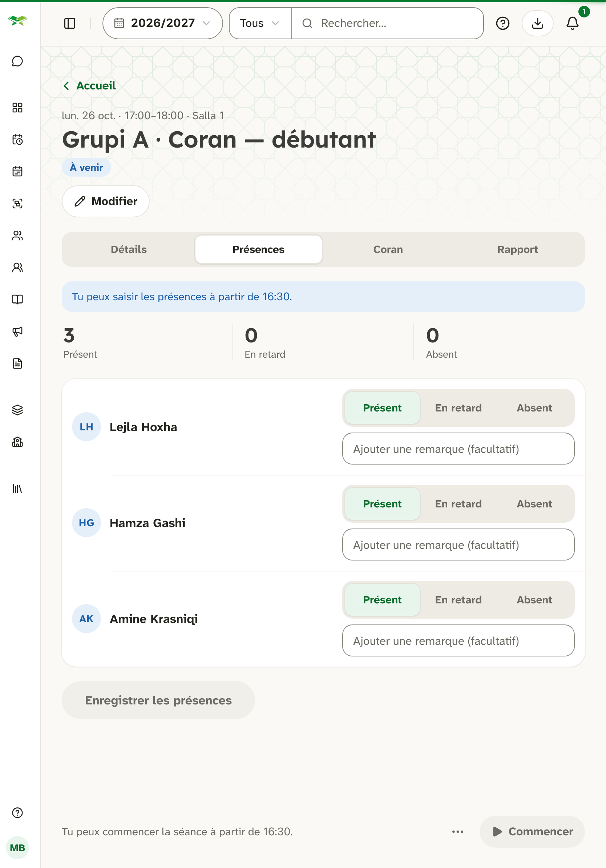Expand the 2026/2027 school year dropdown

[x=162, y=23]
